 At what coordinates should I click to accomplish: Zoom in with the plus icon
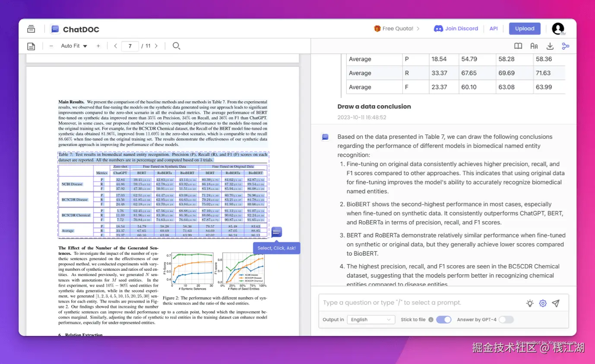pyautogui.click(x=98, y=46)
